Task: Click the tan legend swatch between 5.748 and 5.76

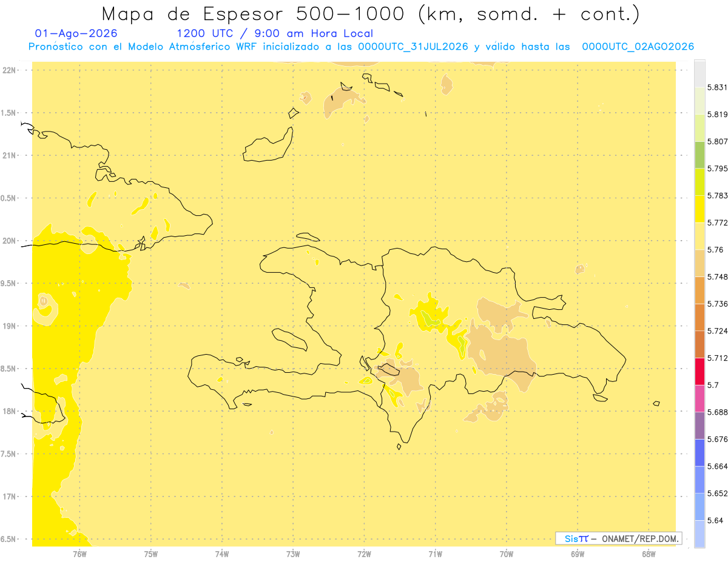Action: pyautogui.click(x=699, y=263)
